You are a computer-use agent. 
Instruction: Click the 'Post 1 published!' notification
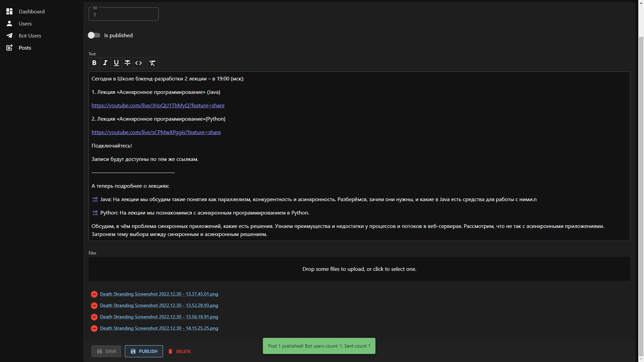pos(319,346)
